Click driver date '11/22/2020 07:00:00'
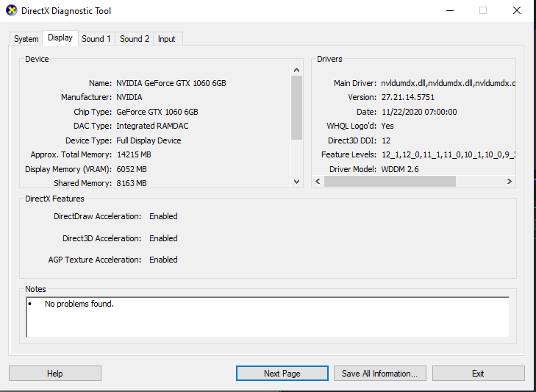 (x=419, y=112)
